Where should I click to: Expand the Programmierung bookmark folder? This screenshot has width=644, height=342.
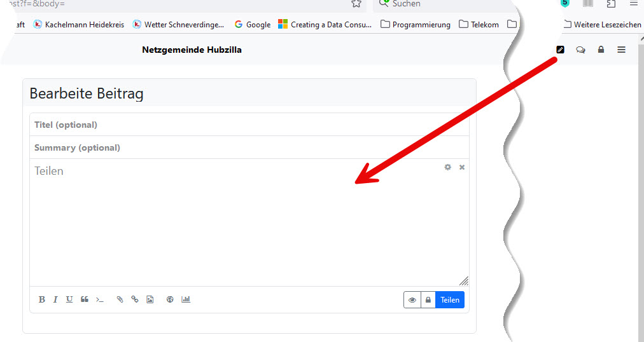pos(416,25)
